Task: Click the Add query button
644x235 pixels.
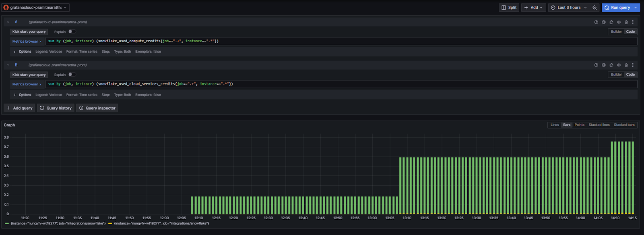Action: (19, 108)
